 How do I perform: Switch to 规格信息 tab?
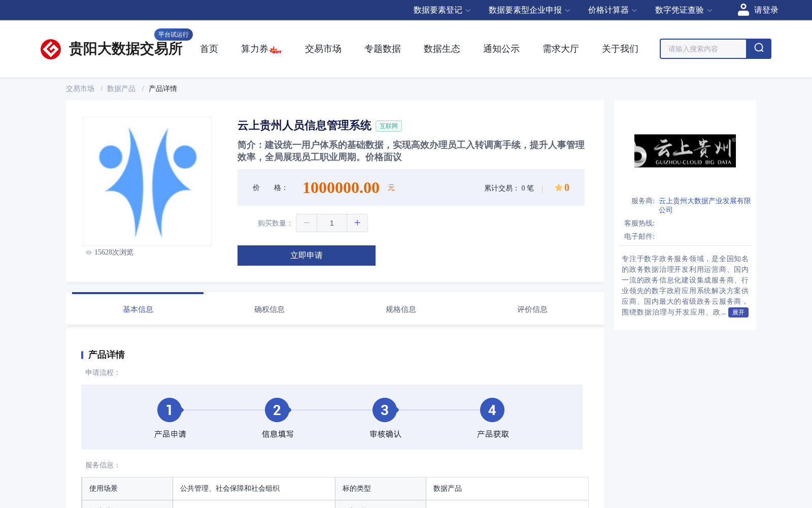coord(400,309)
